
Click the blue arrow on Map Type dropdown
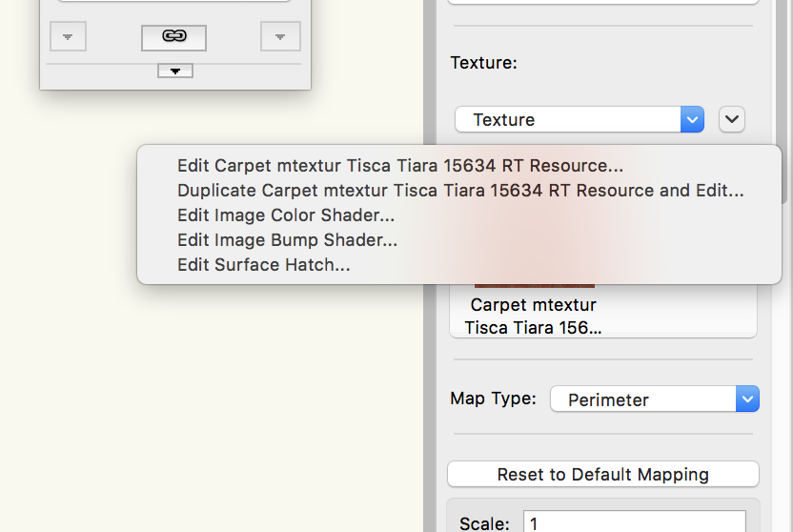(x=747, y=399)
